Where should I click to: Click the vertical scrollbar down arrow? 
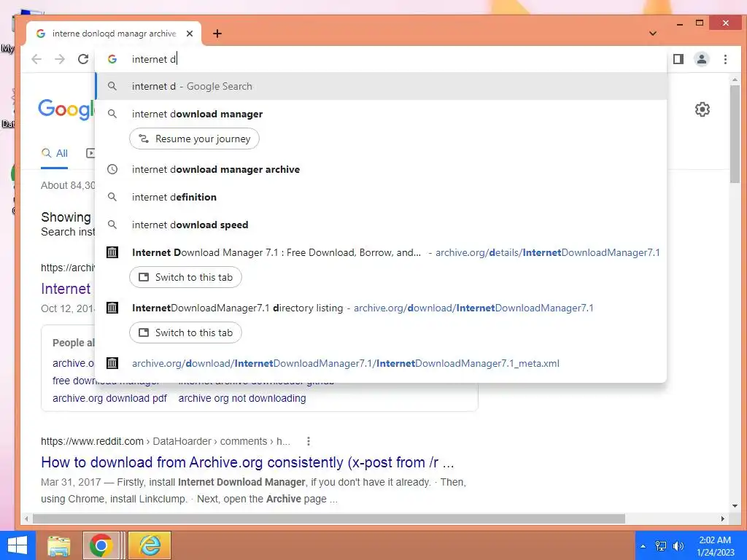[x=735, y=506]
